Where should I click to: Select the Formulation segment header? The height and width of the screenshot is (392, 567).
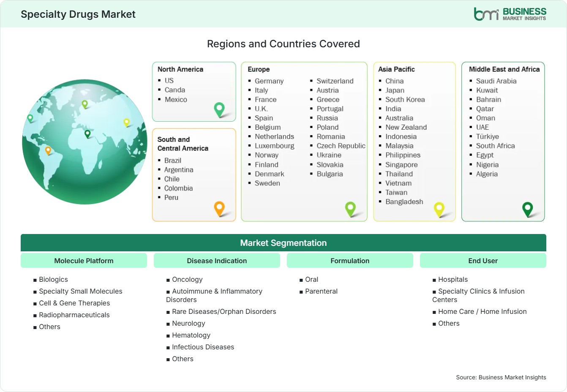350,261
